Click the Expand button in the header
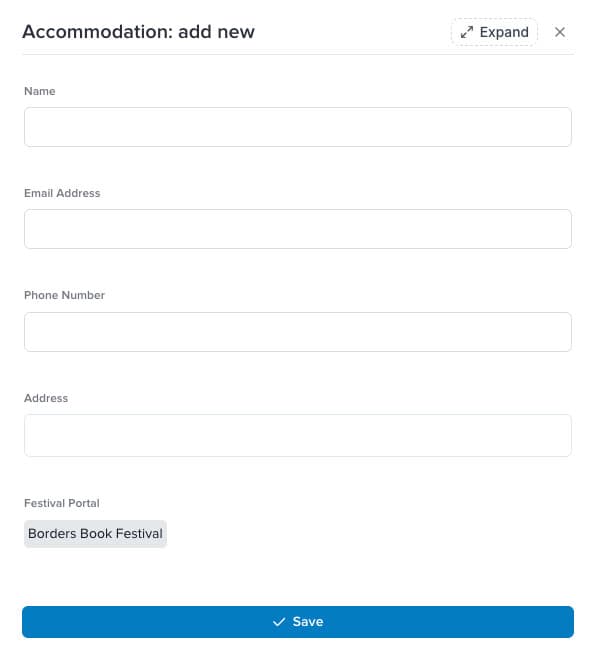 pos(494,32)
